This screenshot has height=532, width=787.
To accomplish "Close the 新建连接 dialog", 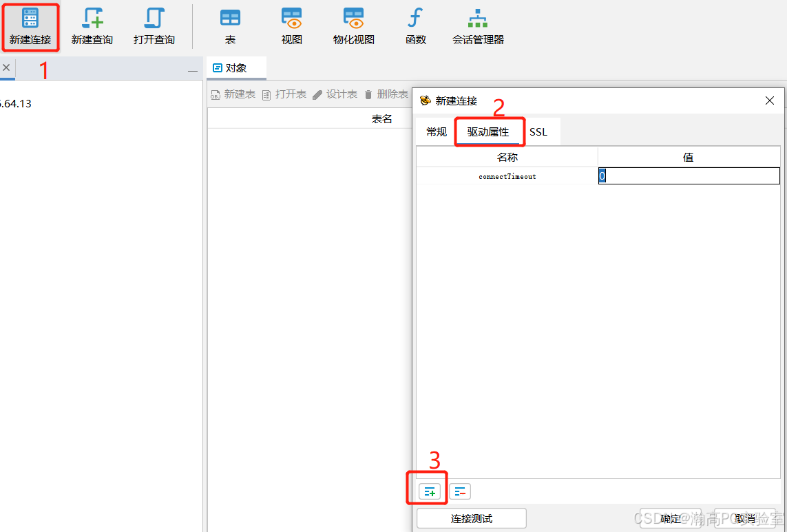I will pos(769,101).
